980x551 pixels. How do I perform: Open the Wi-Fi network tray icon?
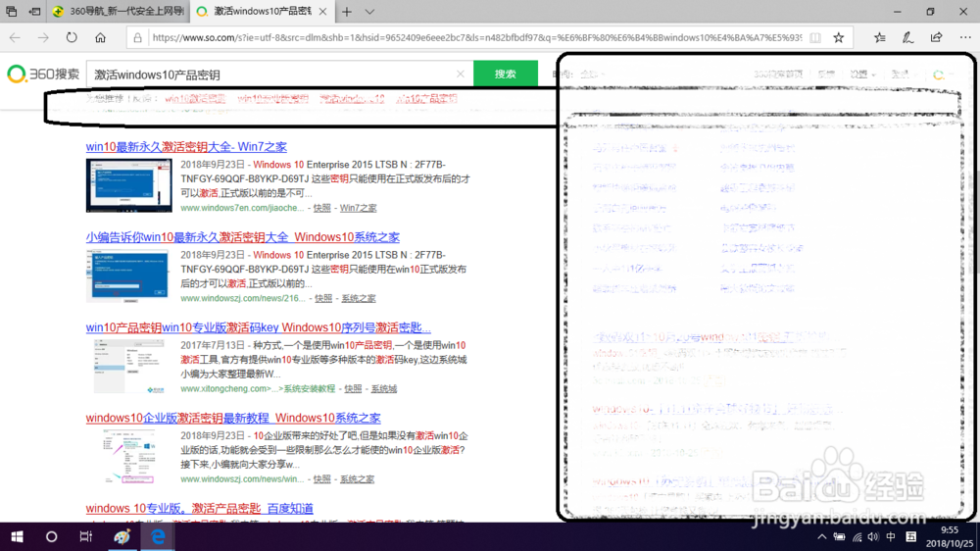tap(857, 536)
